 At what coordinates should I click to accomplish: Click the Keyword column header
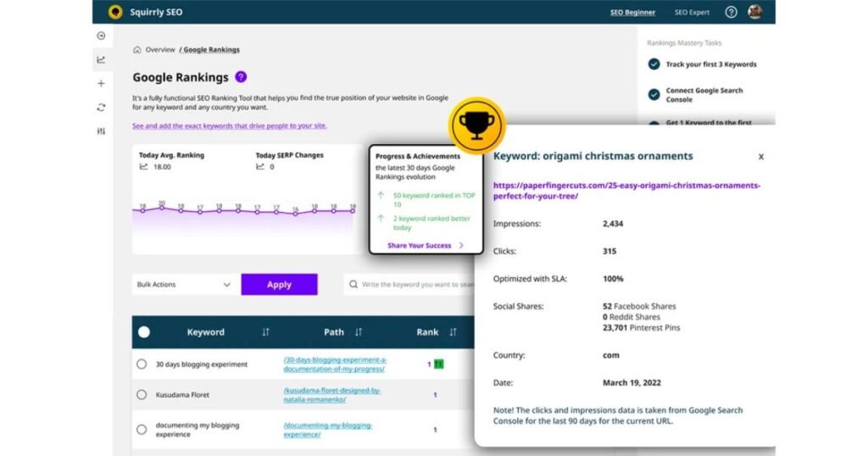point(205,332)
